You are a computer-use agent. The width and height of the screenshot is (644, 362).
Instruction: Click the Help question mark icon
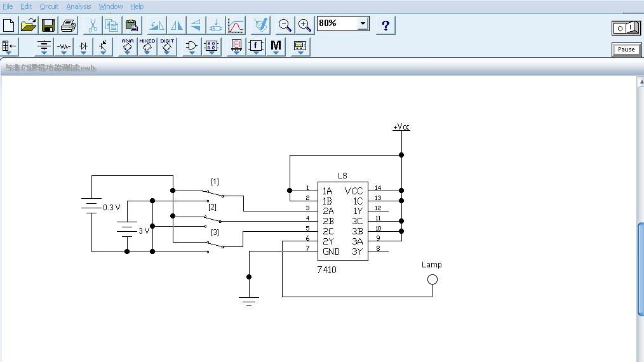(386, 25)
